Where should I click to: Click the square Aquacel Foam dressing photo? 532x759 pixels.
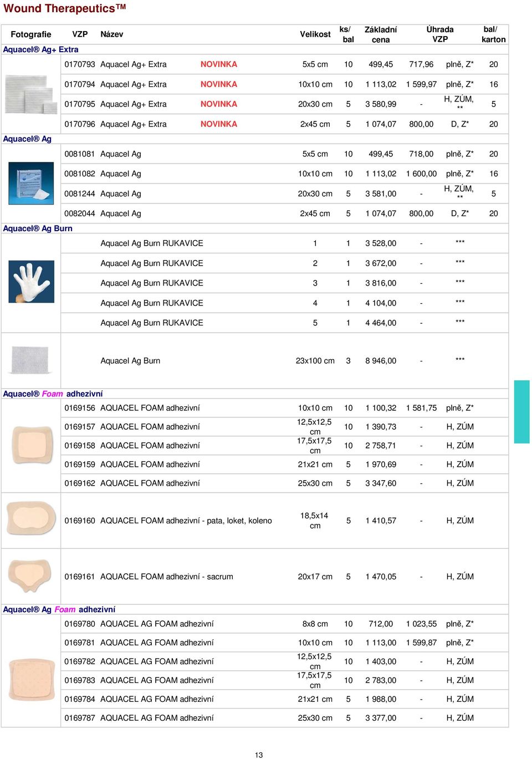(32, 445)
